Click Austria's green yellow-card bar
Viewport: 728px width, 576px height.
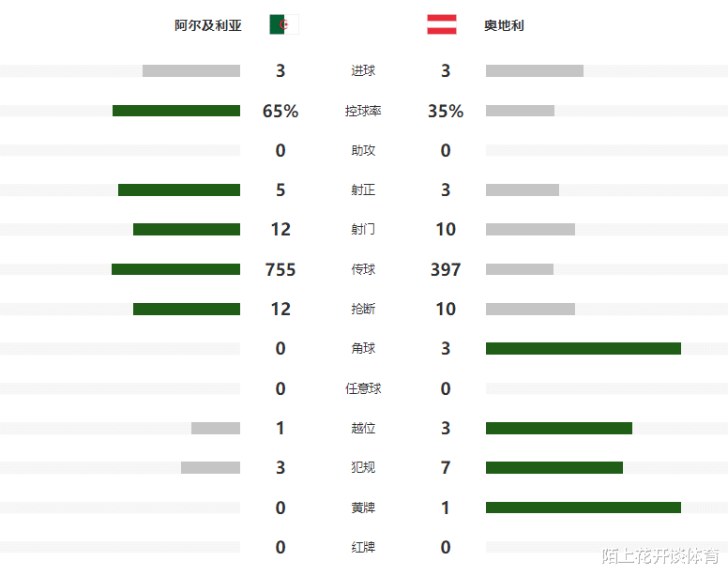[x=584, y=508]
